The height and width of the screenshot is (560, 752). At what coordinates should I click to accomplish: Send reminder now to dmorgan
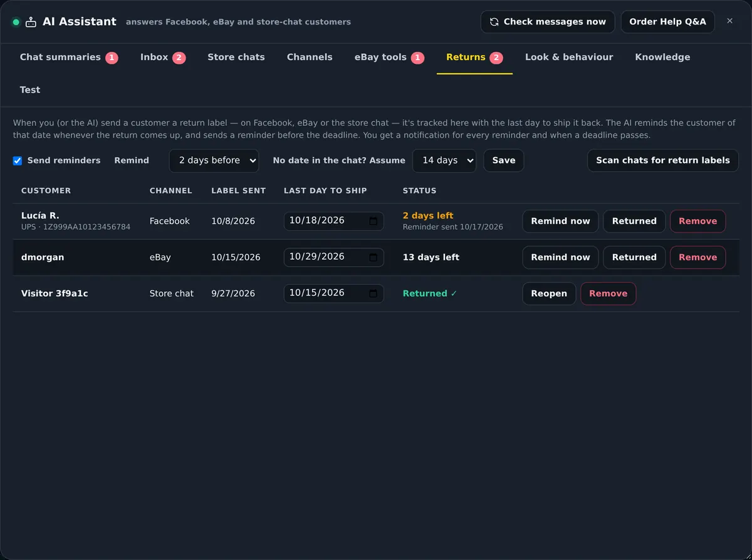click(x=560, y=257)
